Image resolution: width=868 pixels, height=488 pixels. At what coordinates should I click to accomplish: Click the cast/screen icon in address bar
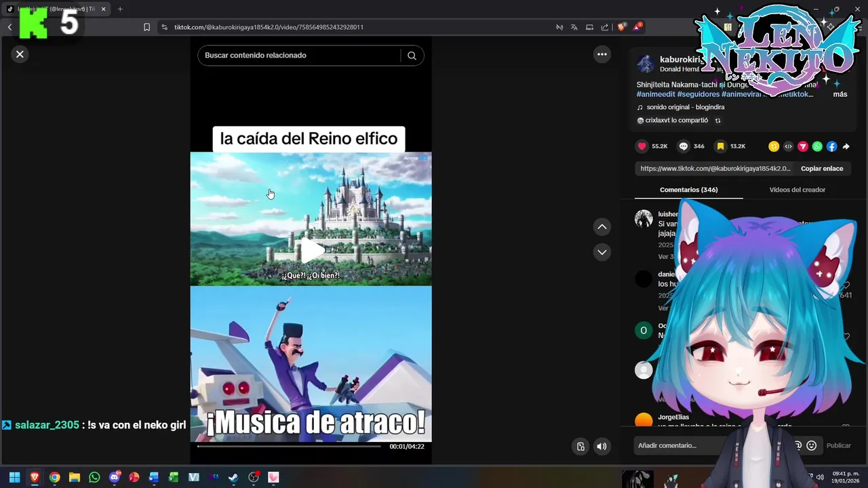589,27
